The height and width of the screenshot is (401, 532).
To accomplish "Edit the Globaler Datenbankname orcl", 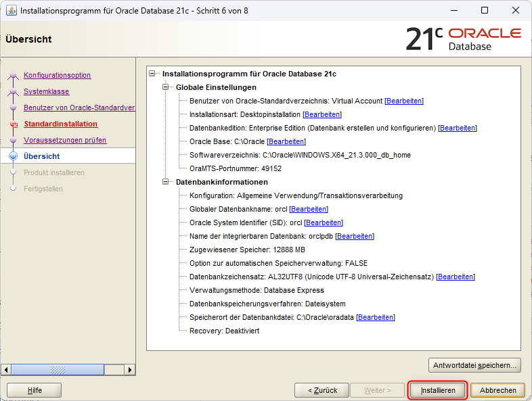I will pos(309,209).
